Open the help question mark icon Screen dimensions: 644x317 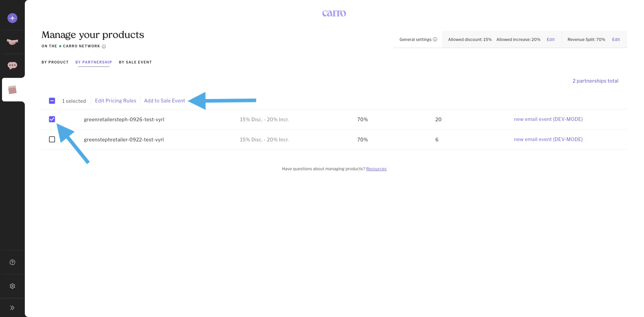[12, 262]
